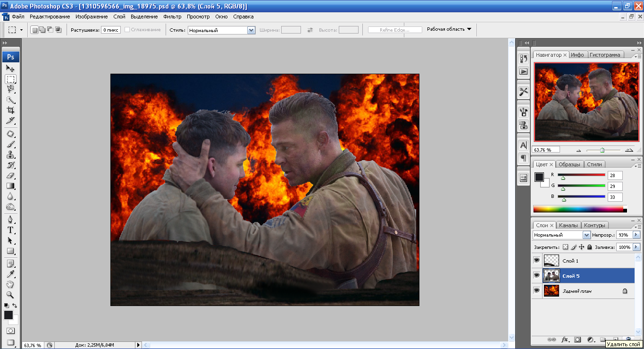Switch to the Образцы tab

(x=569, y=164)
